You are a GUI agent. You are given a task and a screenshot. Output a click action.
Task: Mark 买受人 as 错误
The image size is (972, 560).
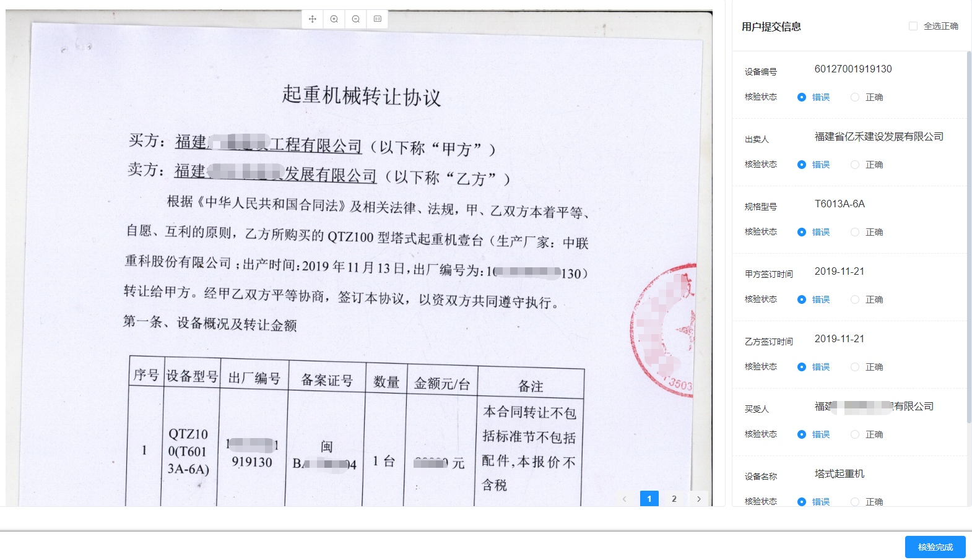802,434
